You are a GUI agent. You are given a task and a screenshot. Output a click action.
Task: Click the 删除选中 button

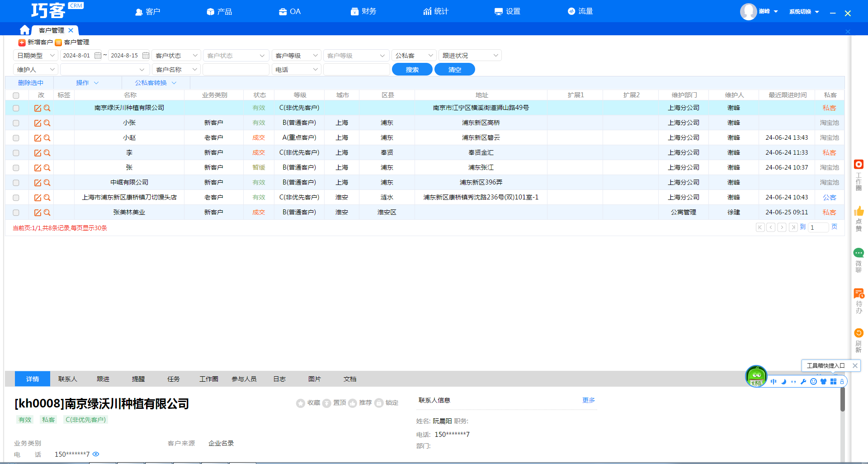pos(31,83)
